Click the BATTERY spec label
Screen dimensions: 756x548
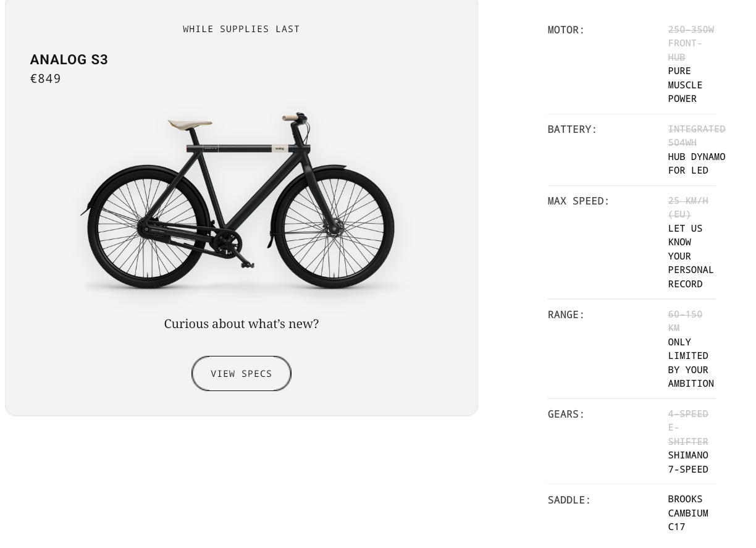click(572, 129)
